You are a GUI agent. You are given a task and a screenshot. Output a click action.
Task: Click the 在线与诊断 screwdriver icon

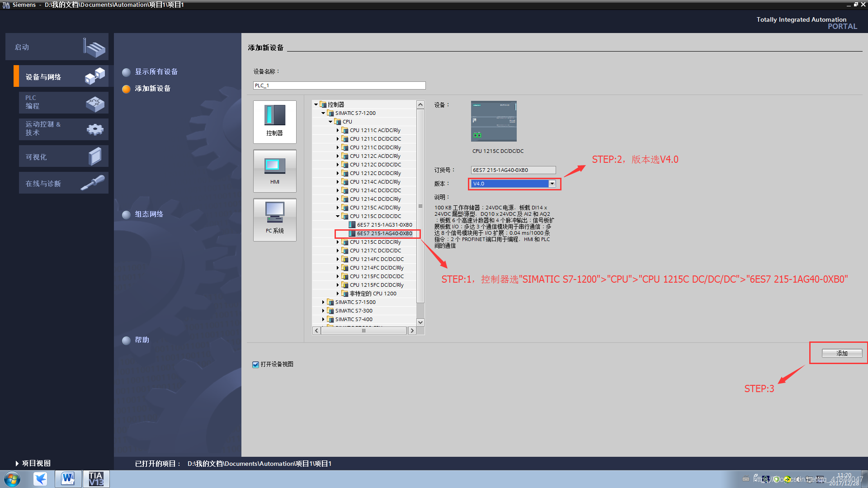pyautogui.click(x=93, y=183)
